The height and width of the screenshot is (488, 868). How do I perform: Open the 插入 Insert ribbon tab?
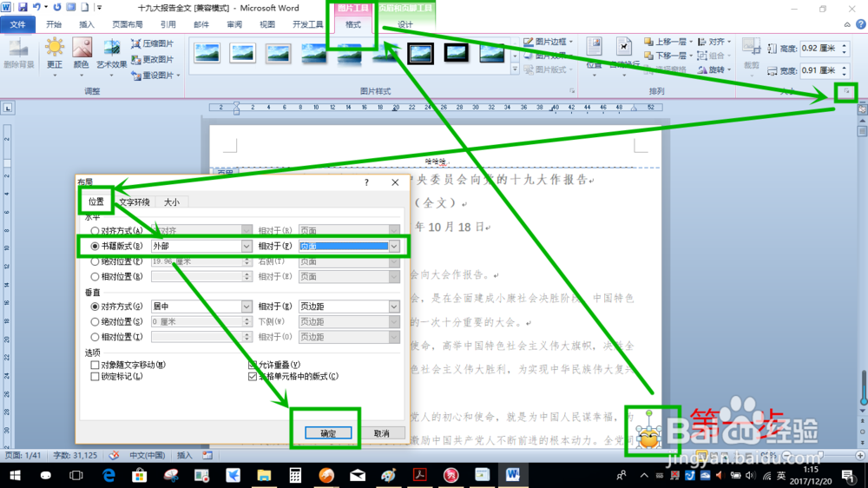click(x=87, y=24)
